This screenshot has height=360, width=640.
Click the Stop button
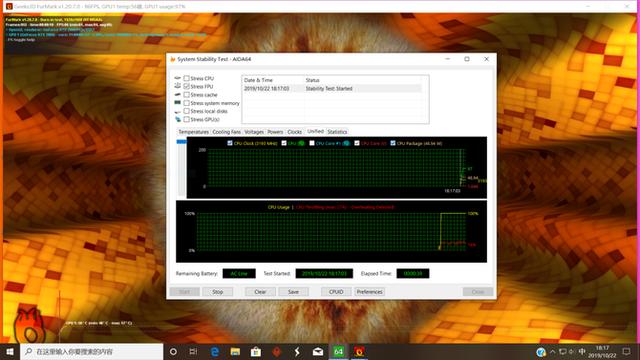(218, 292)
